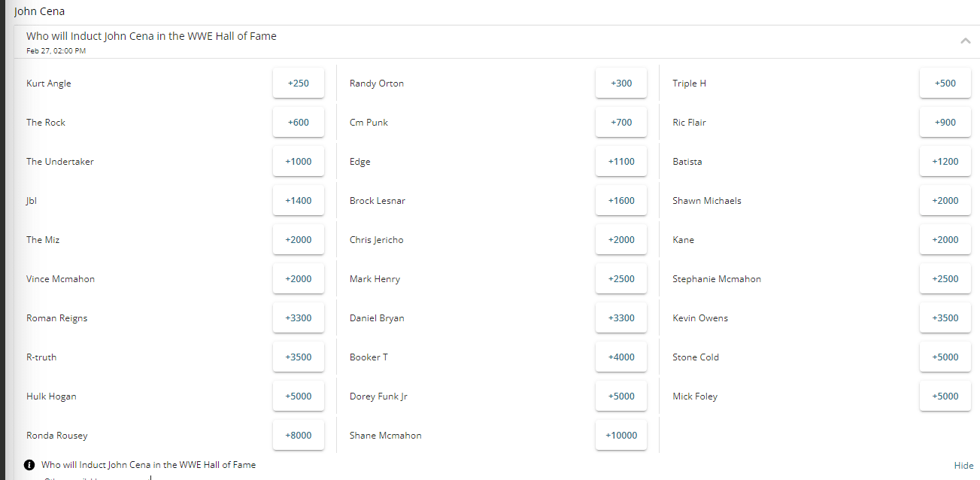Click the Ronda Rousey name label
Viewport: 980px width, 480px height.
pos(57,436)
